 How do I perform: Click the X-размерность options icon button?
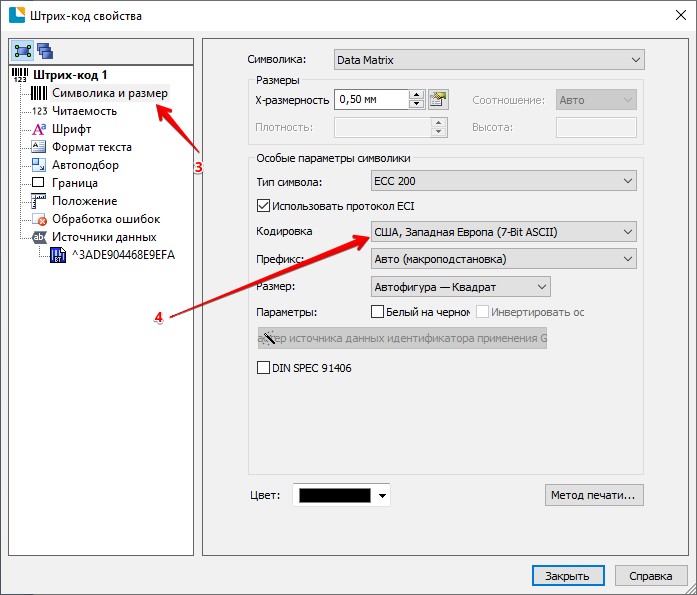pyautogui.click(x=437, y=99)
